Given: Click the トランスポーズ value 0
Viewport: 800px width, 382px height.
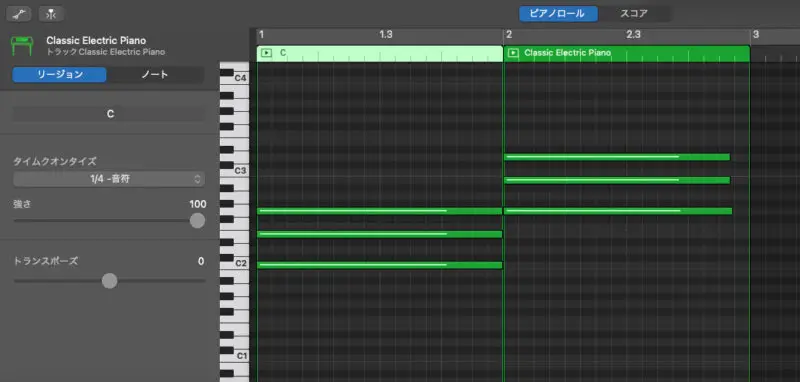Looking at the screenshot, I should point(201,262).
